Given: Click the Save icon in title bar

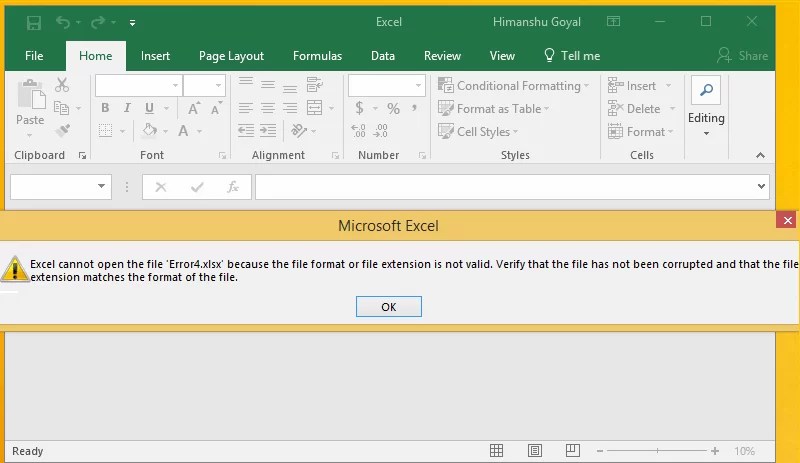Looking at the screenshot, I should [x=34, y=22].
